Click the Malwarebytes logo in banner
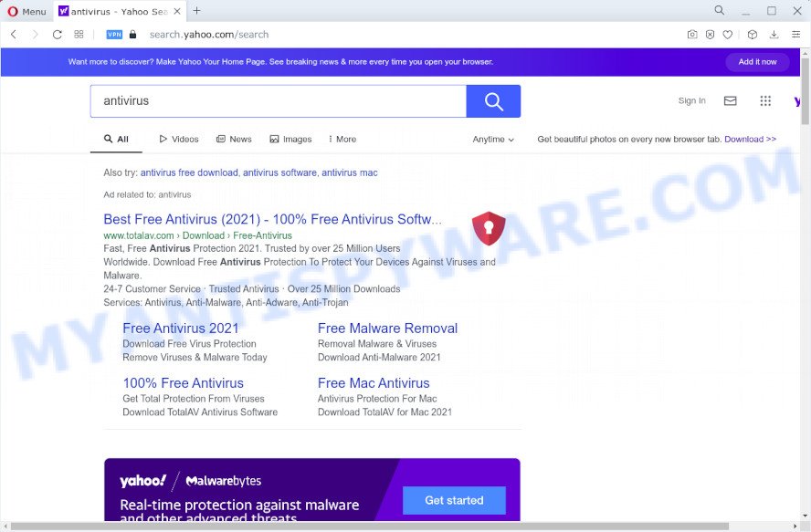This screenshot has height=532, width=811. [224, 481]
